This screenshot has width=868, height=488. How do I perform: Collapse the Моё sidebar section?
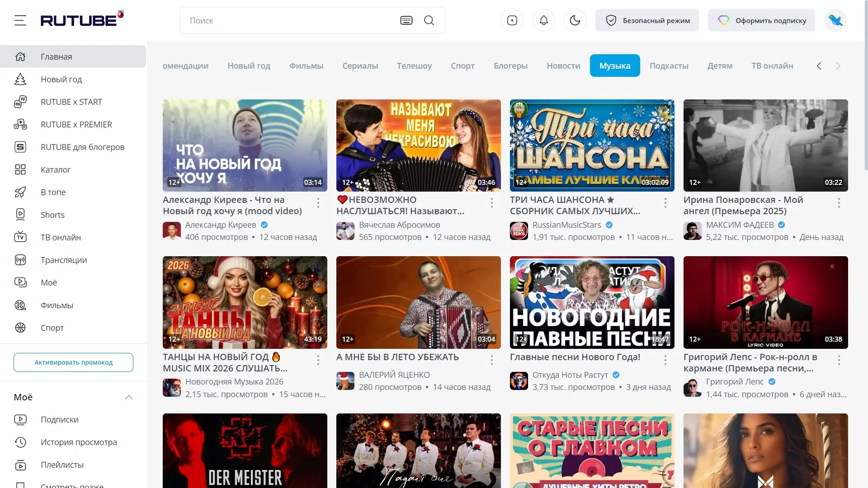click(128, 397)
